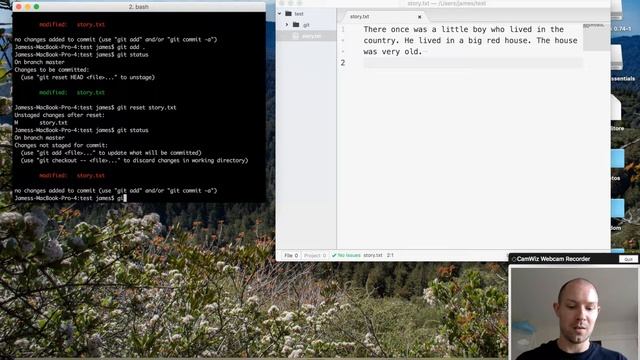Click the CamWiz record indicator icon
This screenshot has height=360, width=640.
tap(514, 259)
